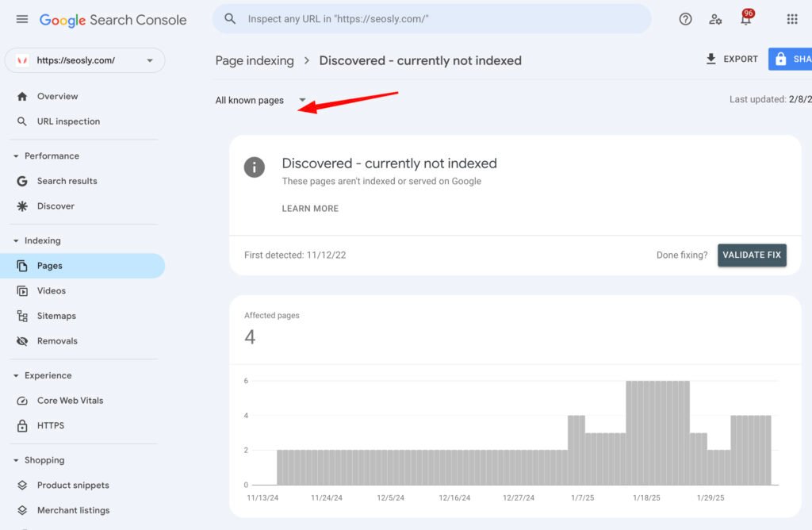This screenshot has height=530, width=812.
Task: Open the notifications bell icon
Action: [x=745, y=19]
